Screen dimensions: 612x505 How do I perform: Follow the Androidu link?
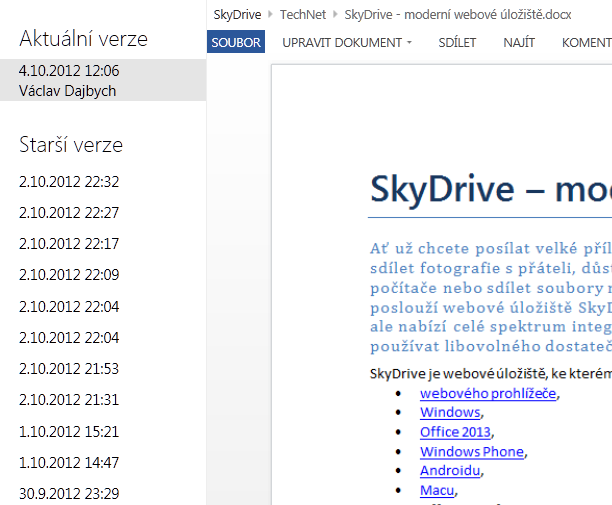point(450,471)
